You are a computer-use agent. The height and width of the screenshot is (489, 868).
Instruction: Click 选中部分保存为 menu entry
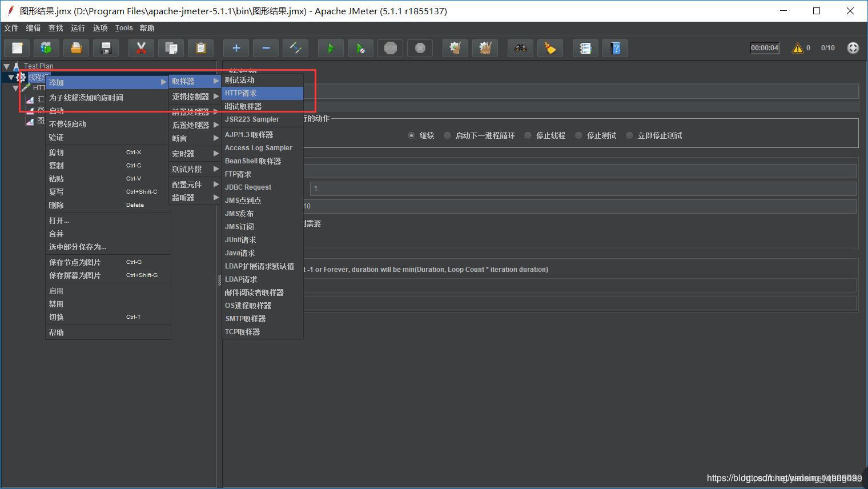108,247
